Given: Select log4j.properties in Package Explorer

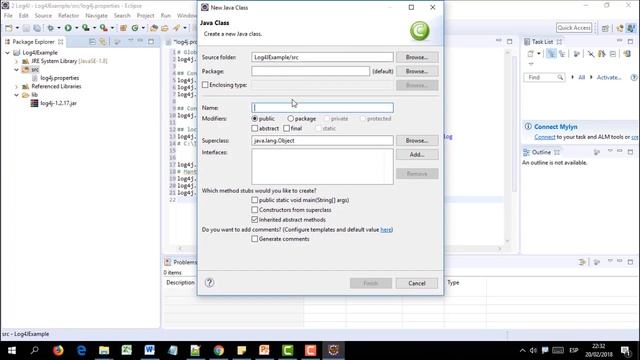Looking at the screenshot, I should 60,78.
